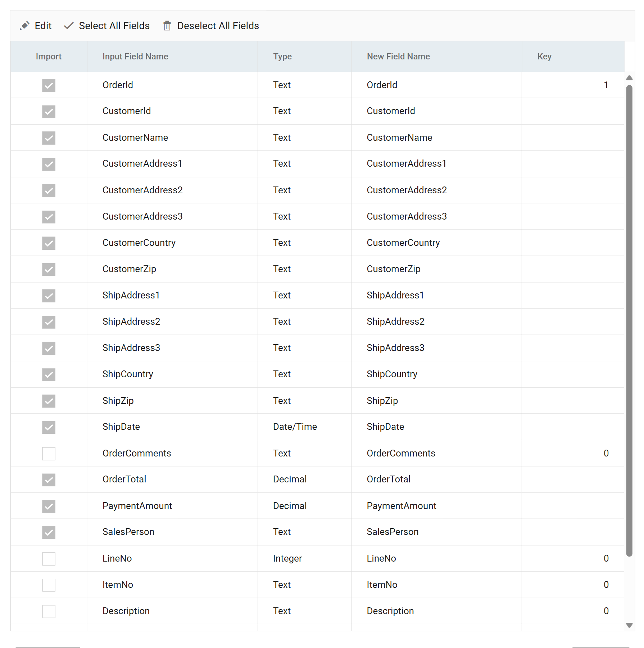
Task: Click the Import column header
Action: (49, 57)
